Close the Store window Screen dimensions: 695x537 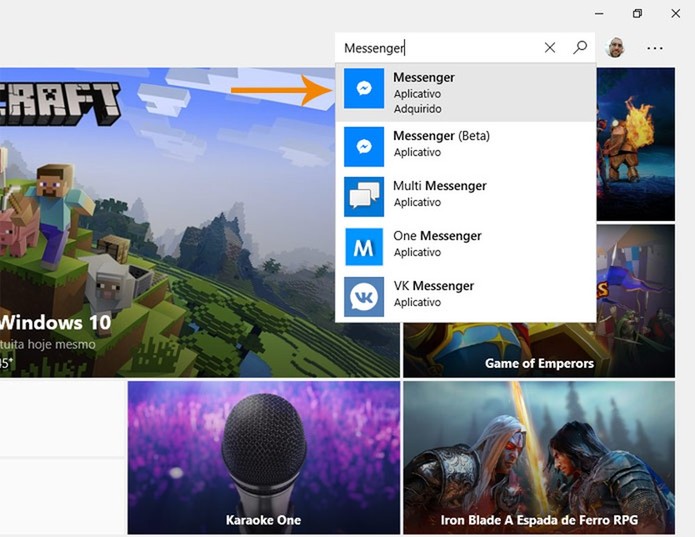pyautogui.click(x=675, y=14)
